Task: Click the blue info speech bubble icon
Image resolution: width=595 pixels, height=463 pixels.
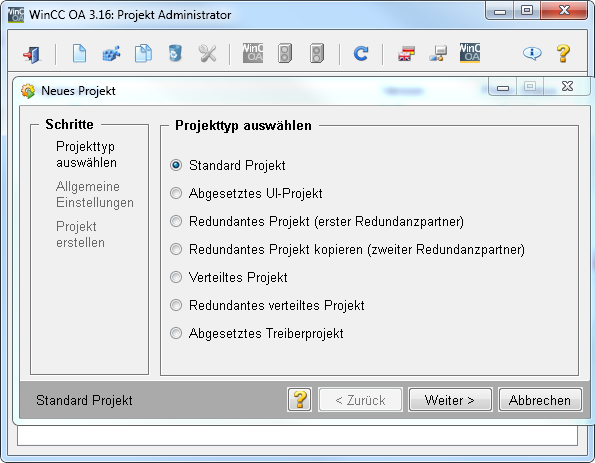Action: tap(532, 54)
